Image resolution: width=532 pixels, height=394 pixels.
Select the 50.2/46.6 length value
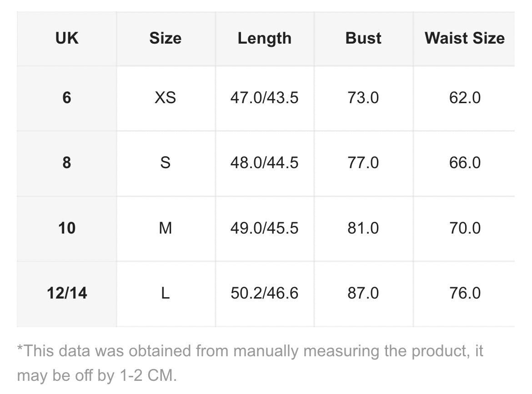pyautogui.click(x=264, y=293)
